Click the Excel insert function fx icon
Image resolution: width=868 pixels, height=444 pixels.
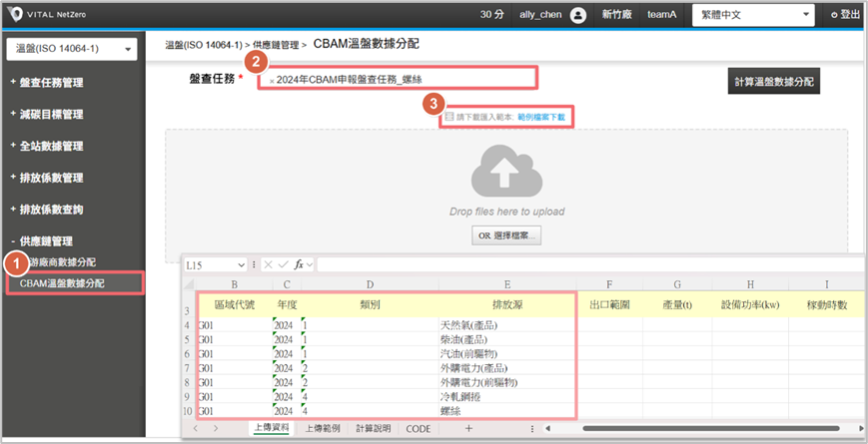point(299,264)
